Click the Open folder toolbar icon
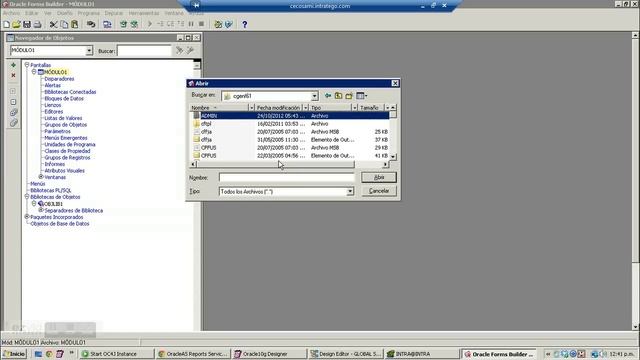The image size is (640, 360). pos(16,24)
